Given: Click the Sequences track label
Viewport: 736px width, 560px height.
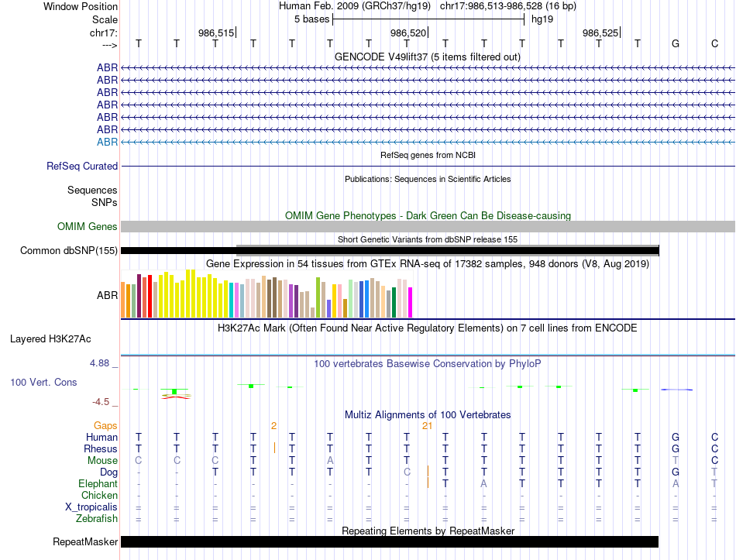Looking at the screenshot, I should tap(92, 190).
